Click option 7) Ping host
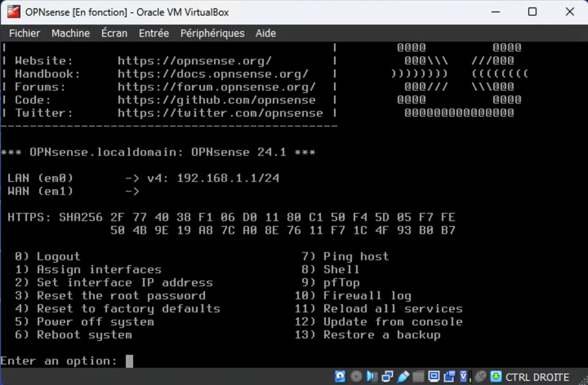The height and width of the screenshot is (385, 588). (x=345, y=256)
